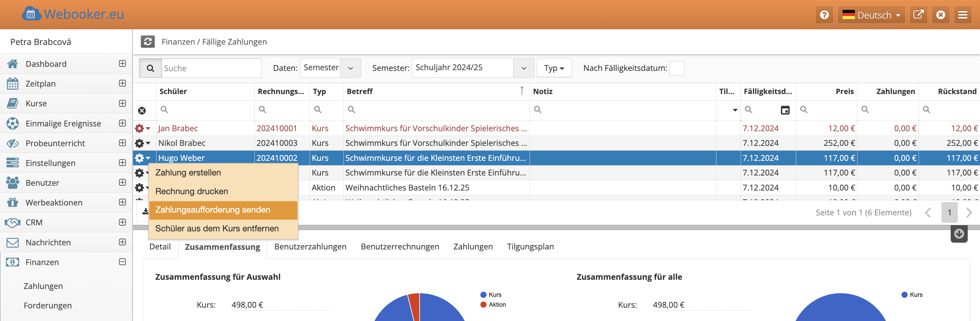This screenshot has height=321, width=980.
Task: Click the CRM handshake icon
Action: click(13, 223)
